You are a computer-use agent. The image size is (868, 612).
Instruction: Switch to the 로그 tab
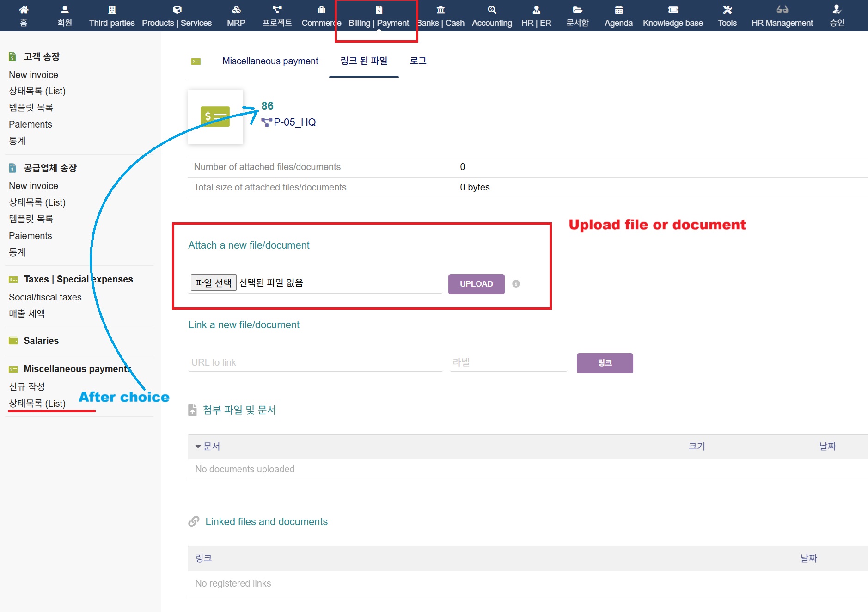(x=418, y=61)
